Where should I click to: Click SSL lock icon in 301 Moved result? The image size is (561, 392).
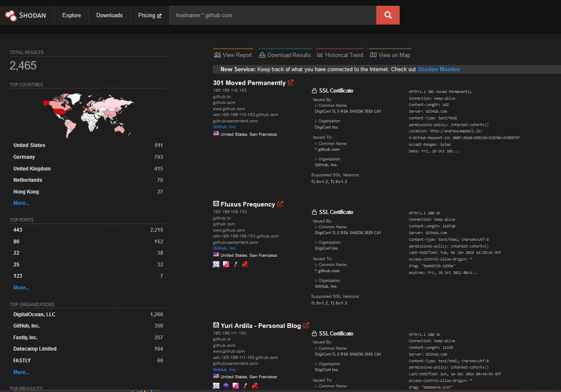tap(314, 90)
